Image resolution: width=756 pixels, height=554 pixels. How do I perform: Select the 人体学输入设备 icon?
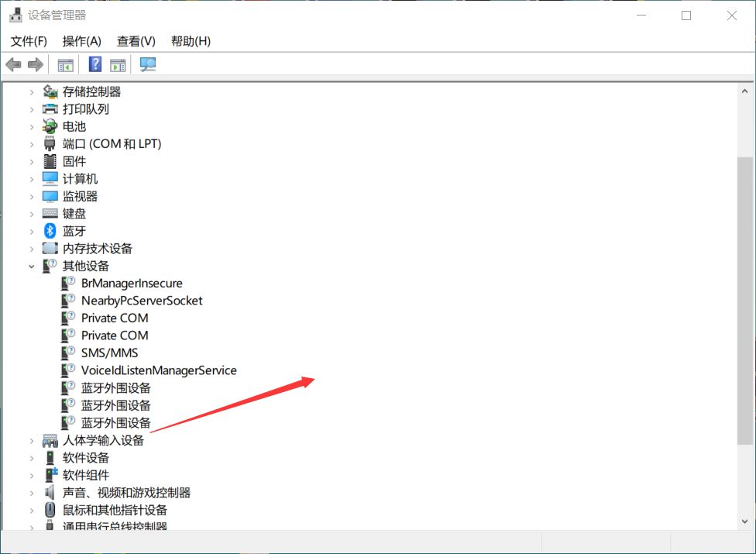pyautogui.click(x=50, y=440)
